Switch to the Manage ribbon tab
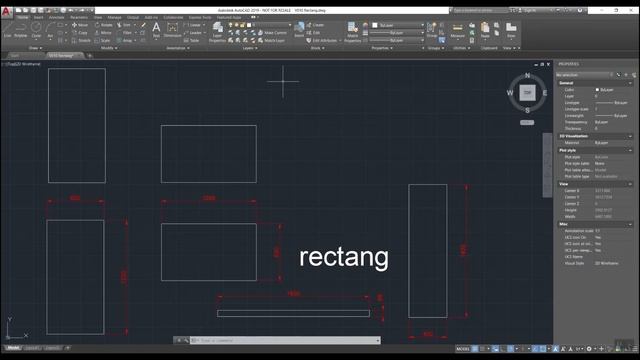Viewport: 640px width, 360px height. tap(114, 18)
